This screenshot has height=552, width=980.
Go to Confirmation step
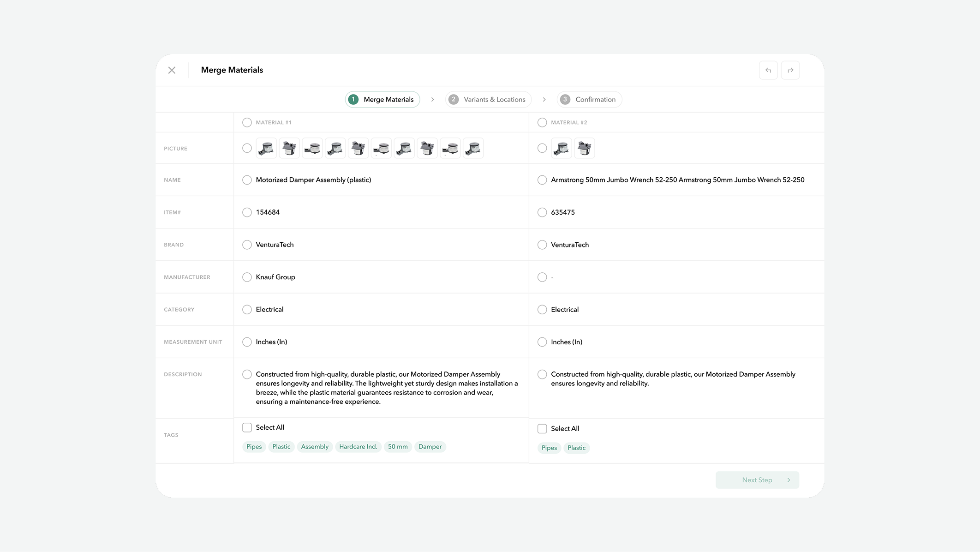point(589,99)
